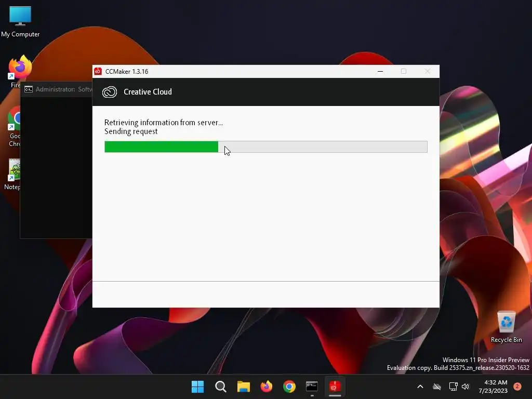Show hidden system tray icons
532x399 pixels.
(420, 387)
